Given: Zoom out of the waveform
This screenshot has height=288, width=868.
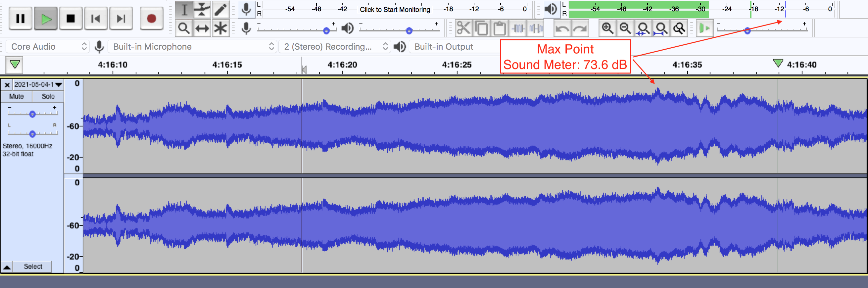Looking at the screenshot, I should 625,28.
